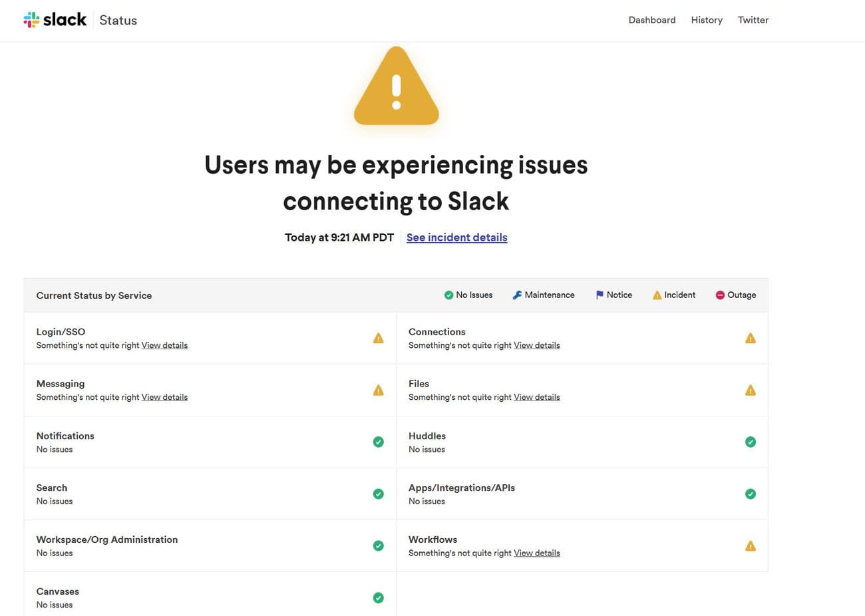
Task: Click the Maintenance legend icon
Action: click(x=516, y=295)
